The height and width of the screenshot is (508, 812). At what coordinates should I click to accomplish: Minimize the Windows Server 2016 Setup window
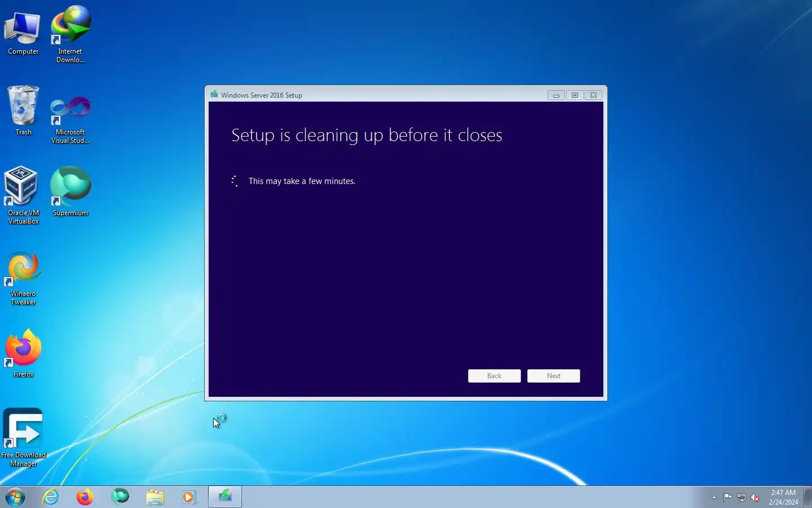tap(556, 95)
